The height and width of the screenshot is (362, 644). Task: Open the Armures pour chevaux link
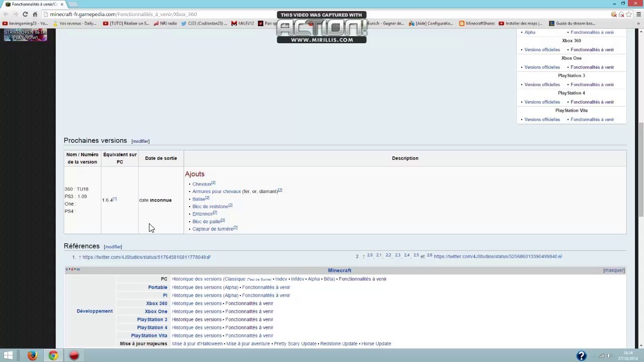[x=216, y=192]
